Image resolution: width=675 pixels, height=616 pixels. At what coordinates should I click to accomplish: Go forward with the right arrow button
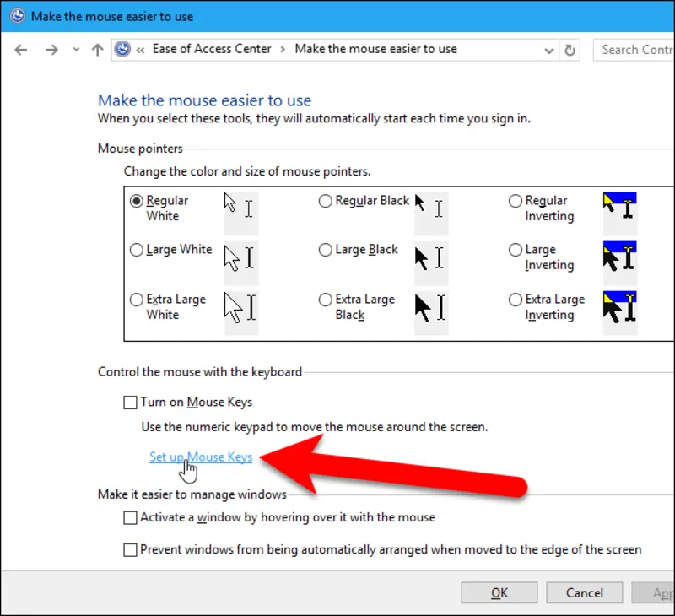tap(51, 50)
